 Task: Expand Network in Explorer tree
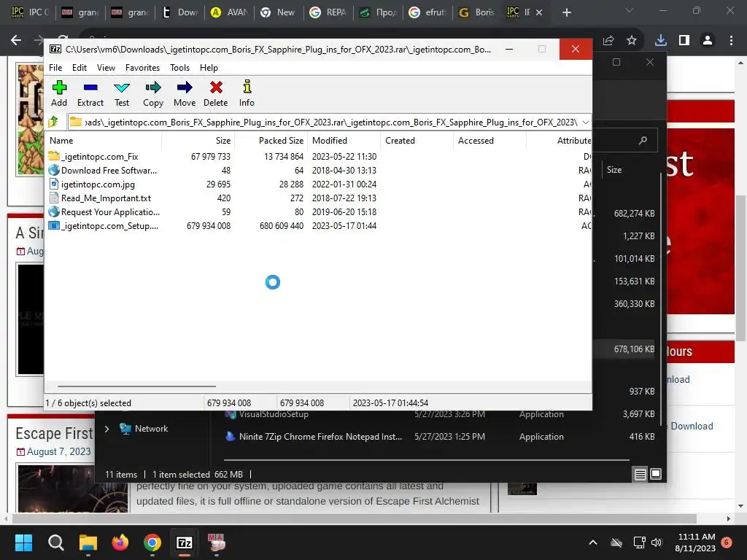(107, 429)
